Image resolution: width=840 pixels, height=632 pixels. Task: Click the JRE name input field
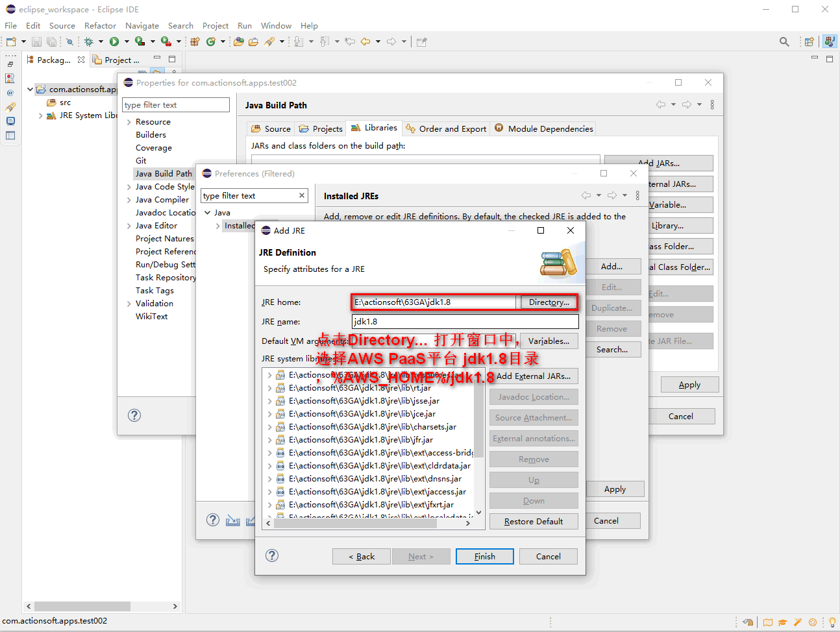click(465, 322)
